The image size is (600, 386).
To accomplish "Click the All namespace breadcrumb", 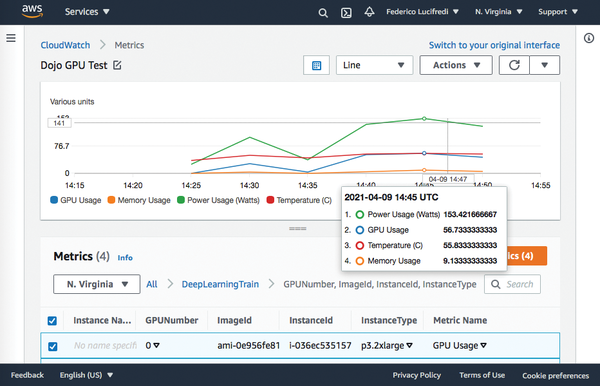I will [x=152, y=284].
